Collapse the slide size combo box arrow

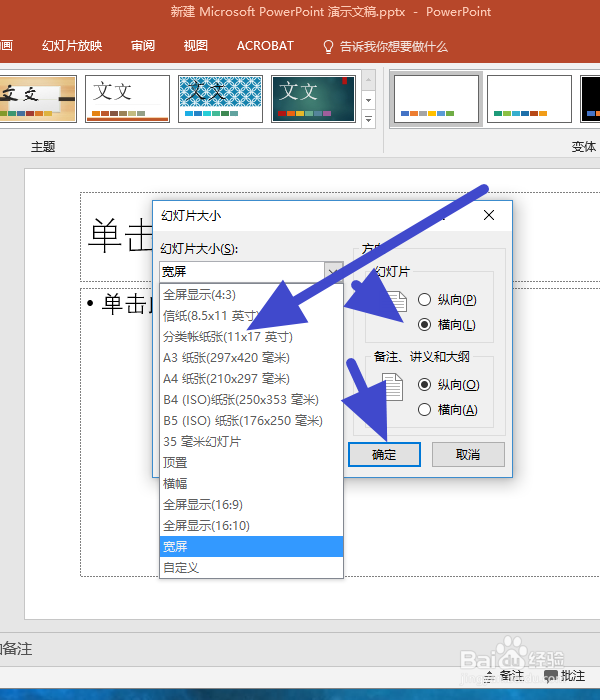click(333, 271)
